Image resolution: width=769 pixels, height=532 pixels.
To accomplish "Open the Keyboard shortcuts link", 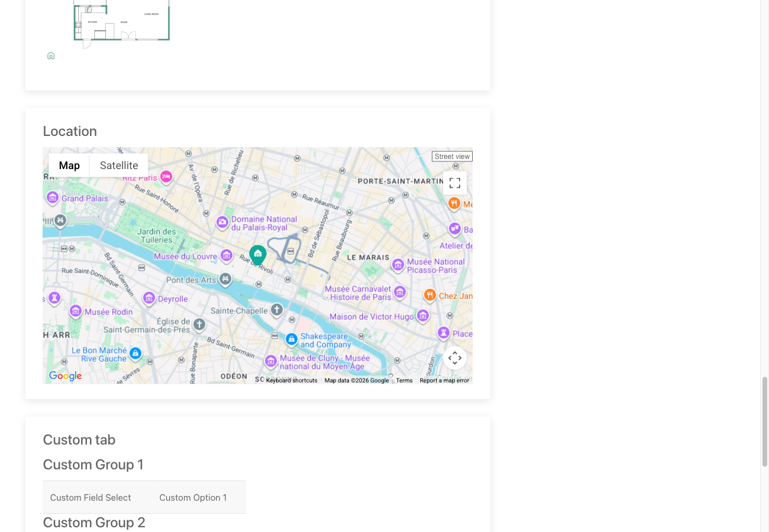I will tap(291, 380).
